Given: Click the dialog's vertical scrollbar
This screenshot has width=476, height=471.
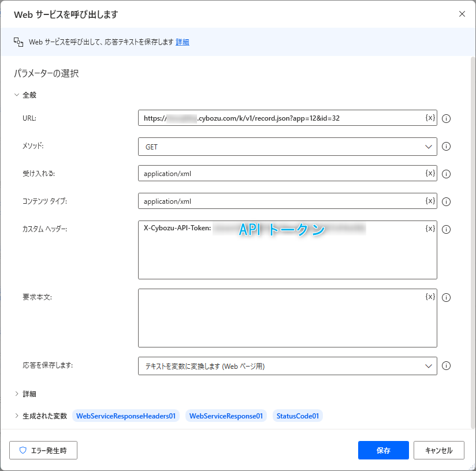Looking at the screenshot, I should 473,242.
